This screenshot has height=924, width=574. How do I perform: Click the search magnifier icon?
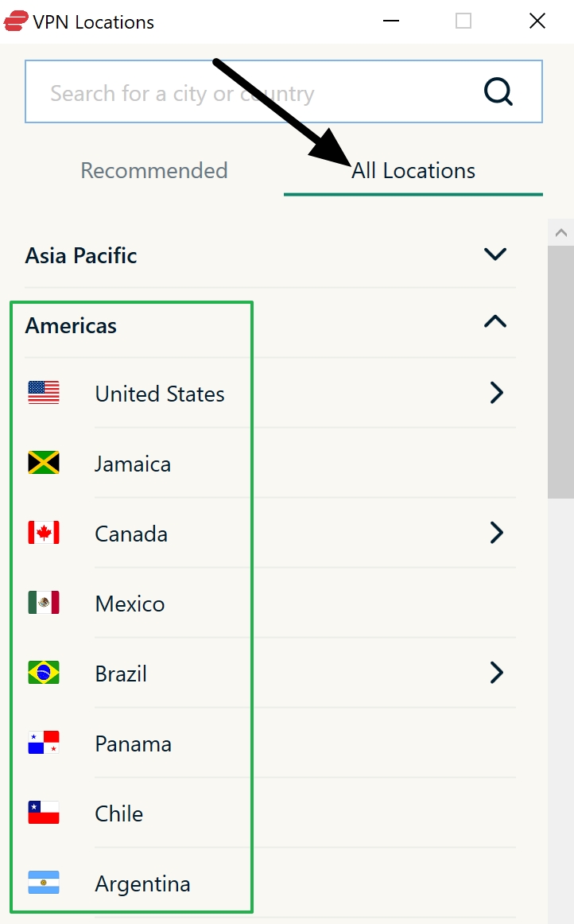click(x=498, y=91)
